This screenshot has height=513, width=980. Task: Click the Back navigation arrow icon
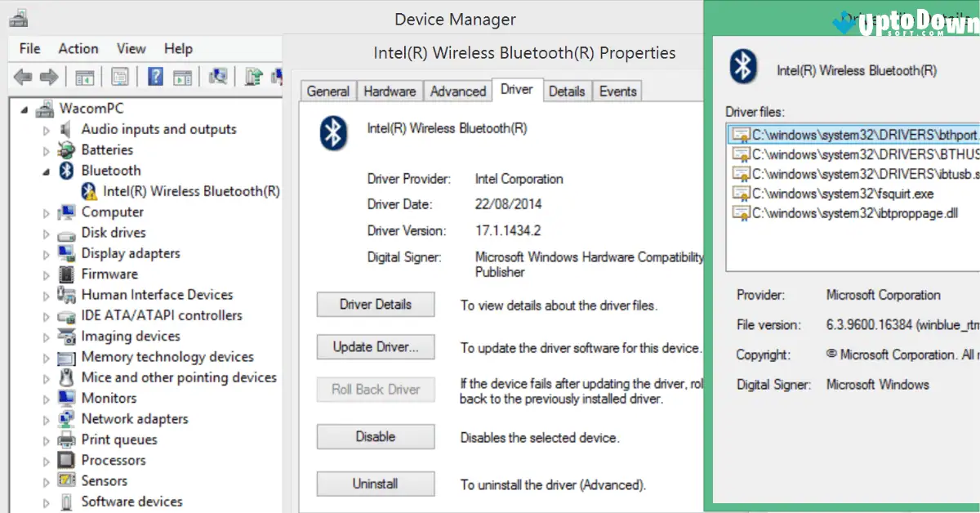pyautogui.click(x=22, y=75)
